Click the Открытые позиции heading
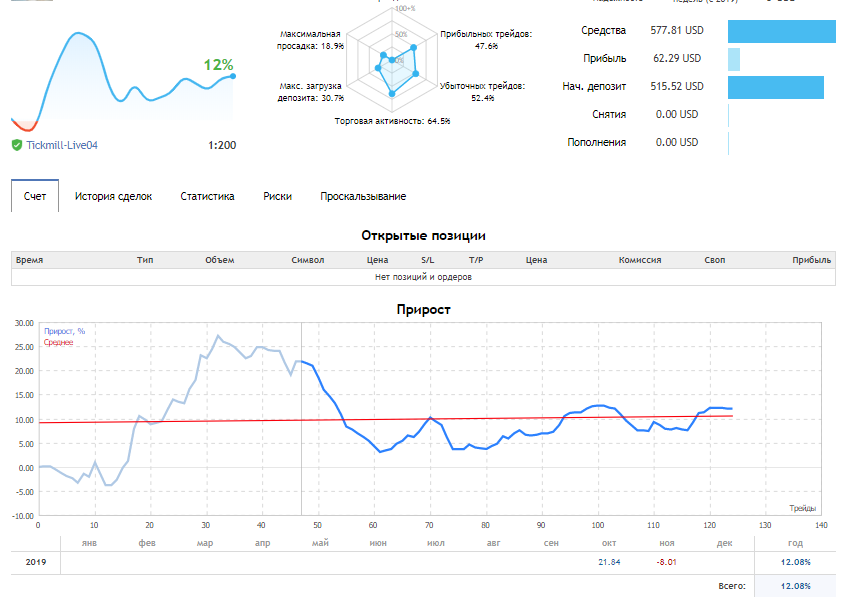The width and height of the screenshot is (850, 603). tap(423, 235)
